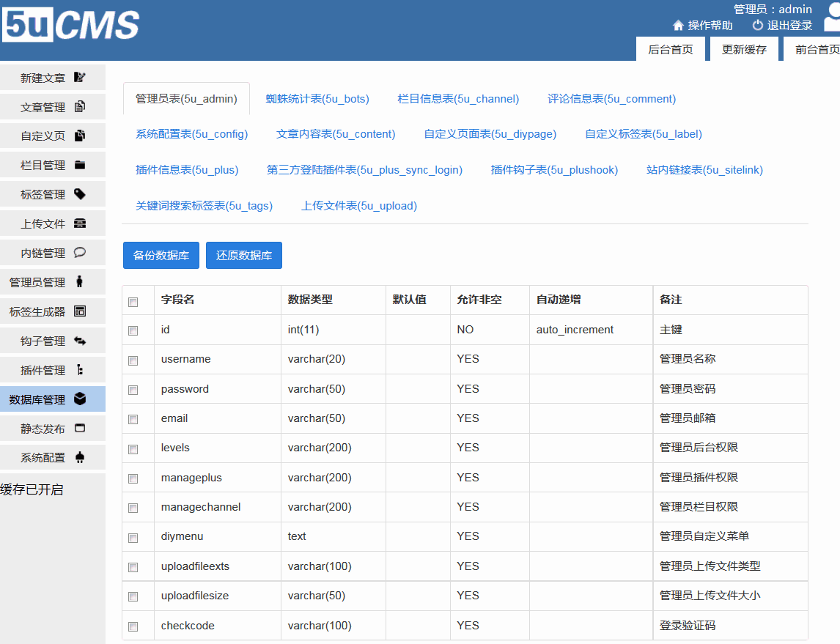Open the update cache top menu item
Screen dimensions: 840x644
point(744,50)
